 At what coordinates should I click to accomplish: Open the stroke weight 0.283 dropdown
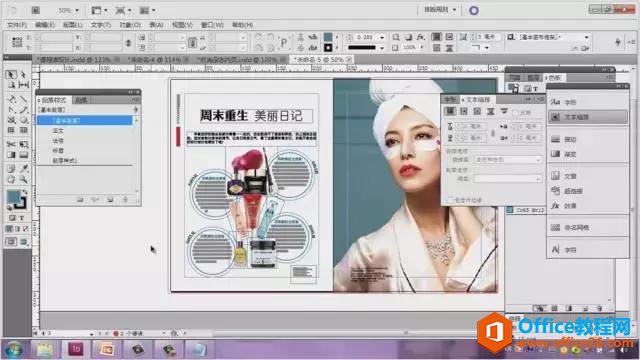pos(382,37)
